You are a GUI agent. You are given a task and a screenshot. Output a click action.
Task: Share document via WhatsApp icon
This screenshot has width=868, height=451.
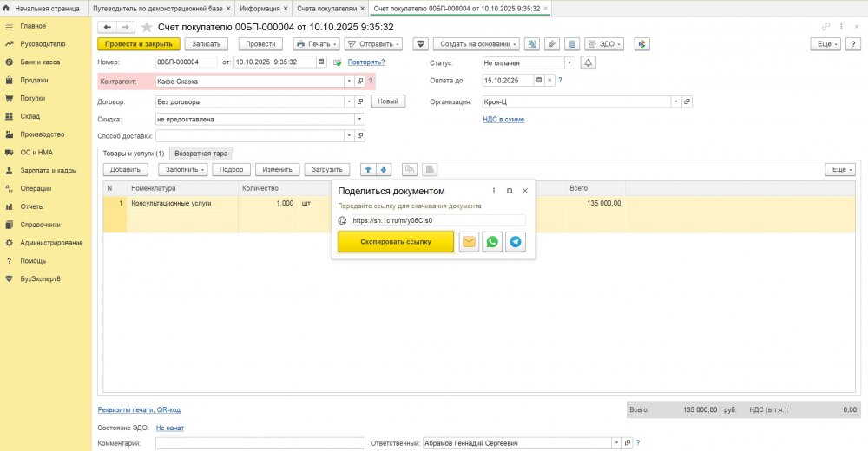[492, 242]
